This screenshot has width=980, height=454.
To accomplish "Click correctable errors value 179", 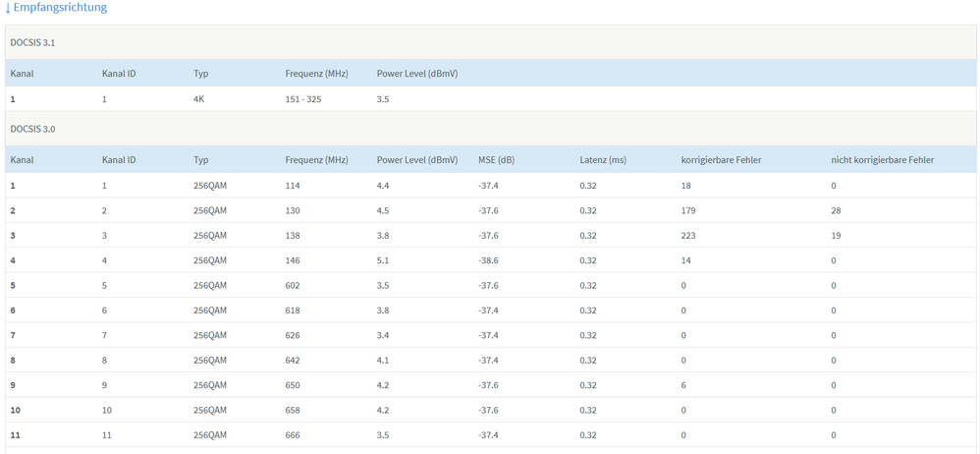I will [688, 210].
